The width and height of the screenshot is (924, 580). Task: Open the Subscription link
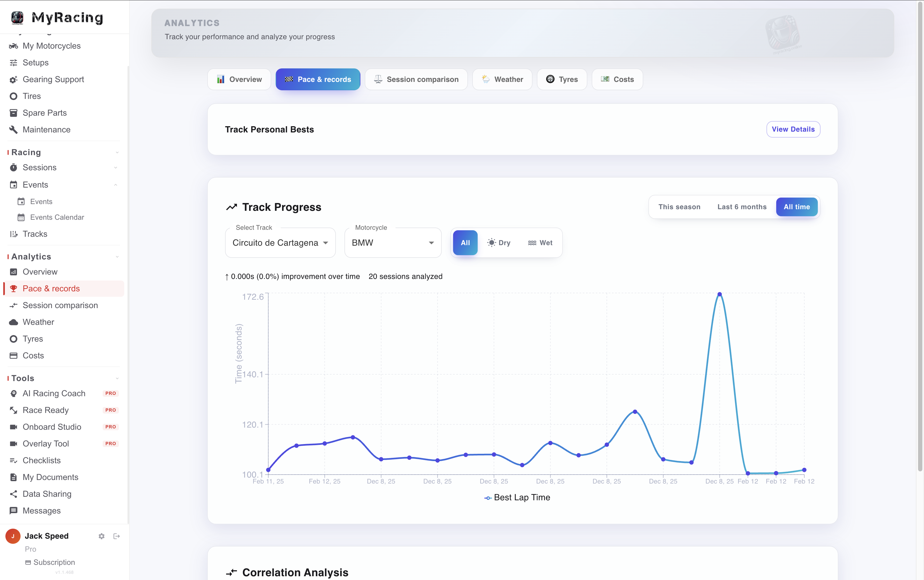click(x=50, y=562)
